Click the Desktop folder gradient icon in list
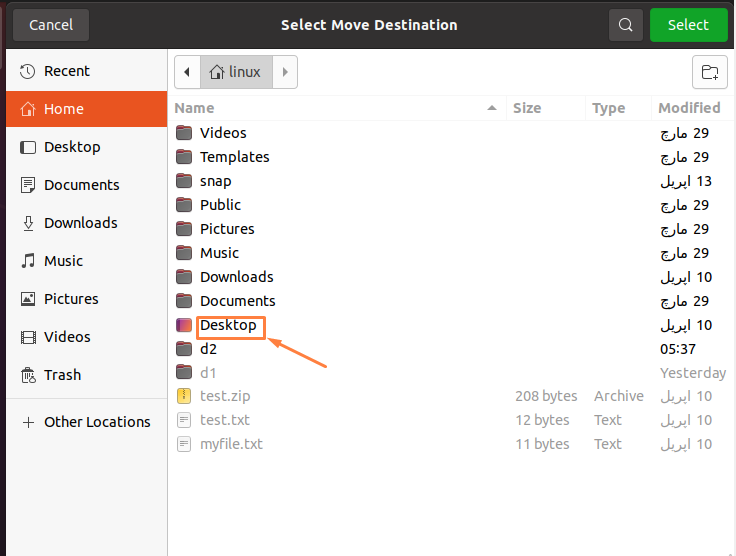 coord(184,325)
